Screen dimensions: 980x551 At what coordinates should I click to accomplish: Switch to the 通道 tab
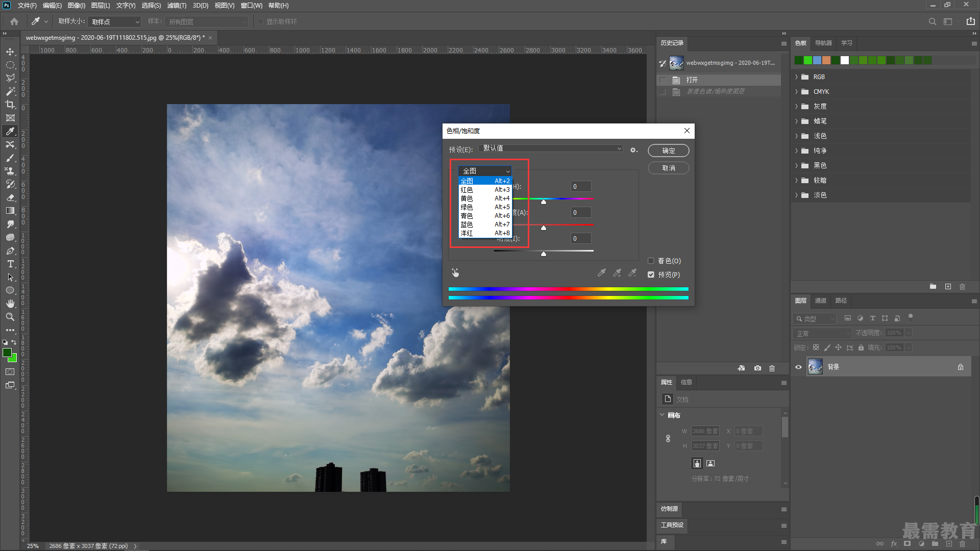pos(821,300)
